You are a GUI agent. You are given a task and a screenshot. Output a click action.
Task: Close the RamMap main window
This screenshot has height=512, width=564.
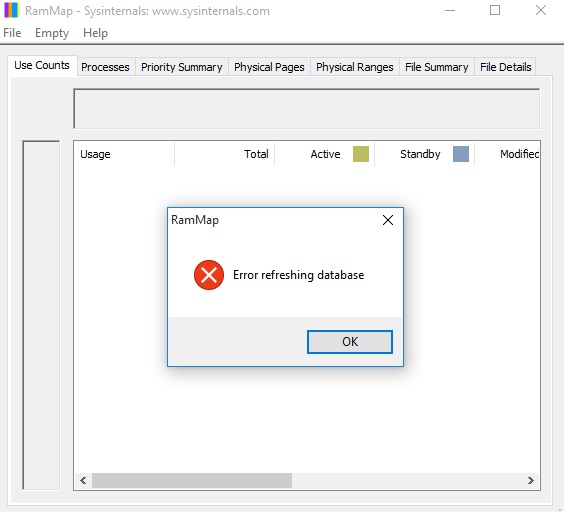point(541,11)
